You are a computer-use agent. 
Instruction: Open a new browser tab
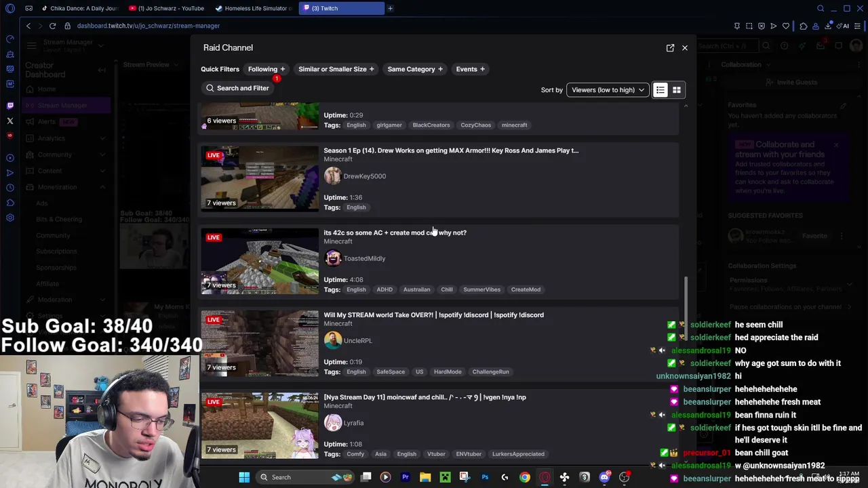point(391,8)
